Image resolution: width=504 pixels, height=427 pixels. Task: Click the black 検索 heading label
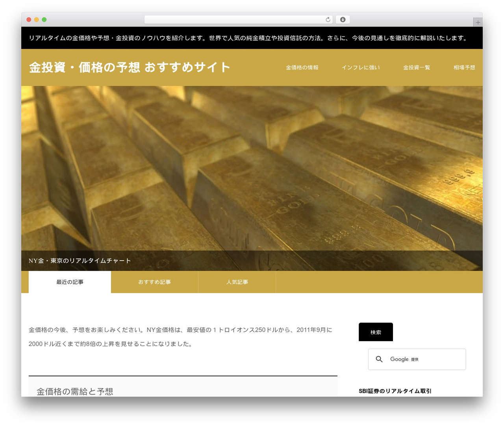[x=376, y=332]
